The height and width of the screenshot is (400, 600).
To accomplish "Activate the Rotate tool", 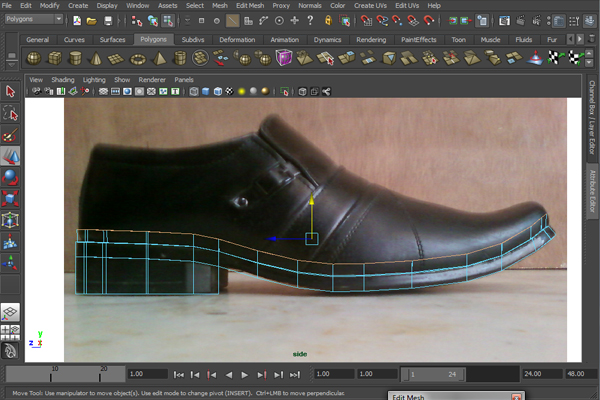I will click(10, 178).
